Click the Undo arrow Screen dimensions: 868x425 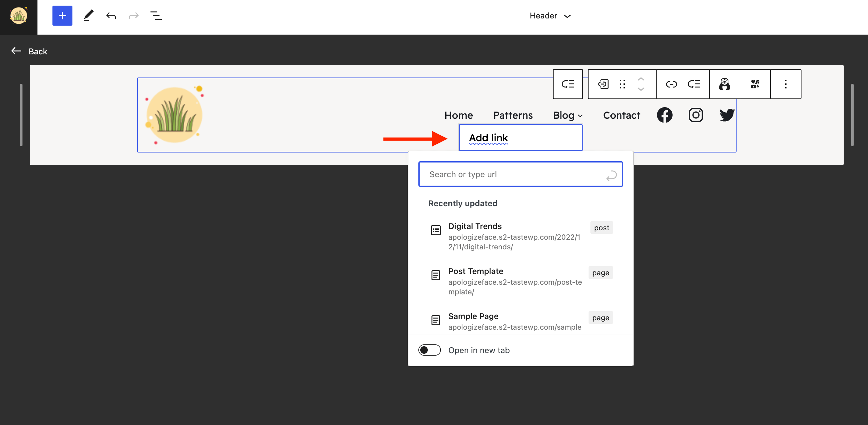tap(111, 16)
